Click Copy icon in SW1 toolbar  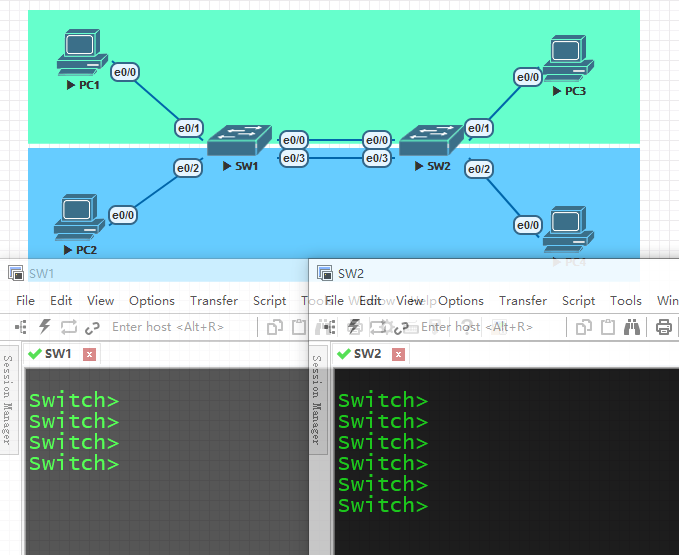pos(275,327)
